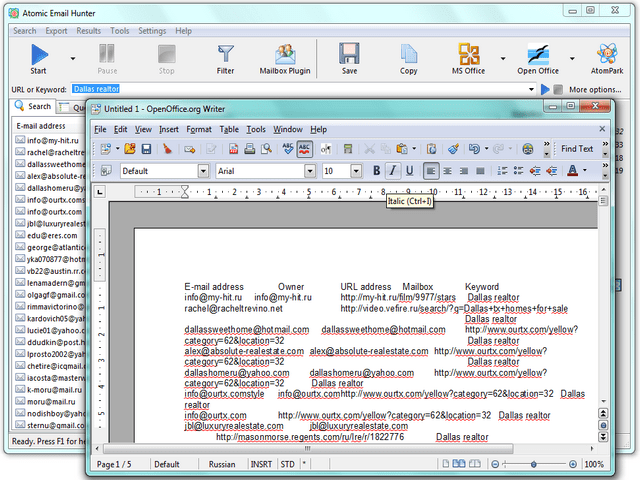Image resolution: width=640 pixels, height=480 pixels.
Task: Open the Filter tool
Action: point(225,58)
